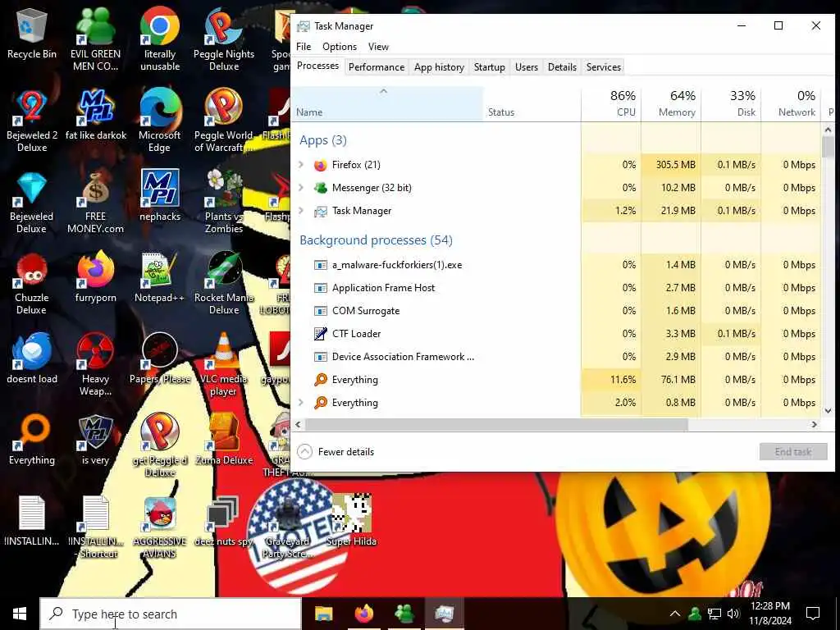
Task: Select the COM Surrogate process row
Action: 555,311
